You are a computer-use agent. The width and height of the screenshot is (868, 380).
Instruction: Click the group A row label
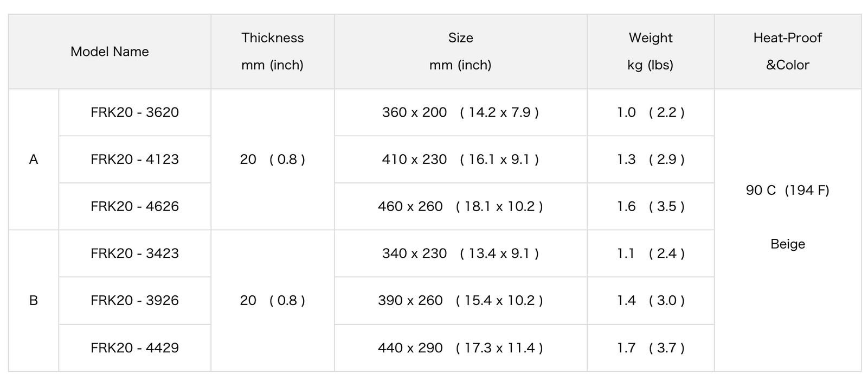pyautogui.click(x=34, y=159)
